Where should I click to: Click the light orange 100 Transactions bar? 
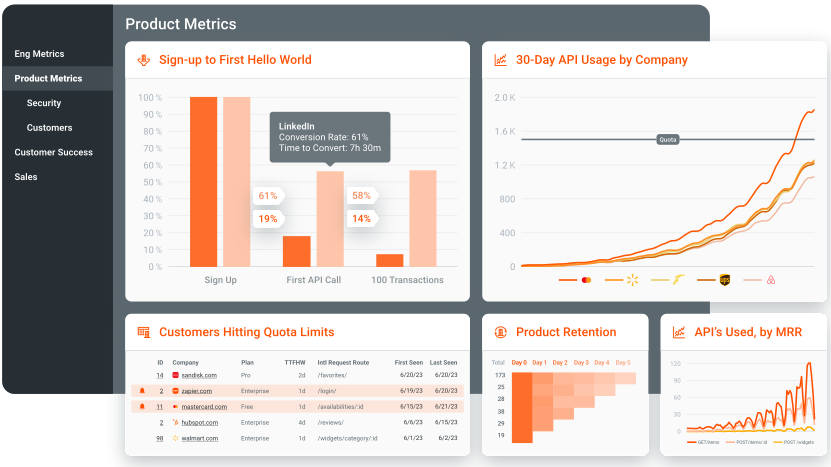423,218
